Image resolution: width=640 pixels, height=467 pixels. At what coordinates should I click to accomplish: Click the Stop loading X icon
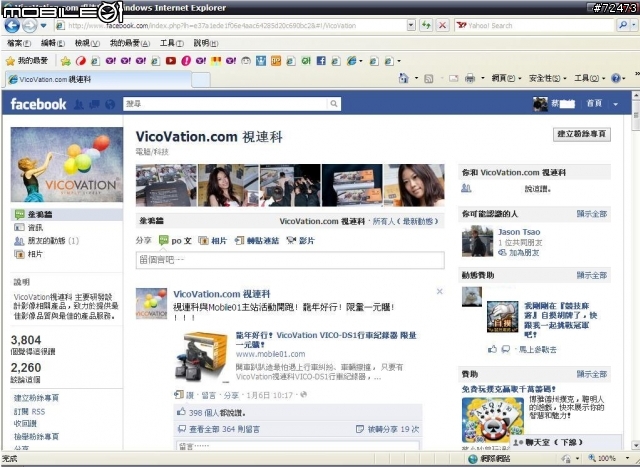click(x=442, y=25)
